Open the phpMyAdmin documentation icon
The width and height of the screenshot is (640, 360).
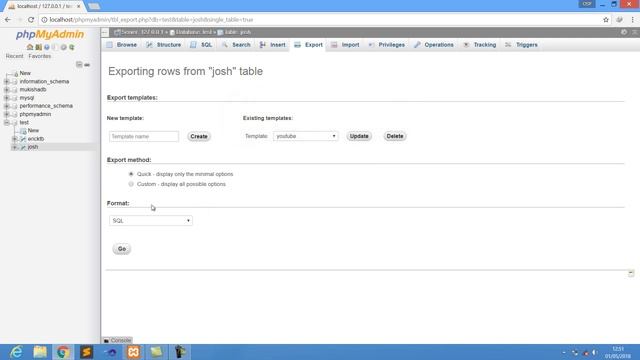point(47,47)
